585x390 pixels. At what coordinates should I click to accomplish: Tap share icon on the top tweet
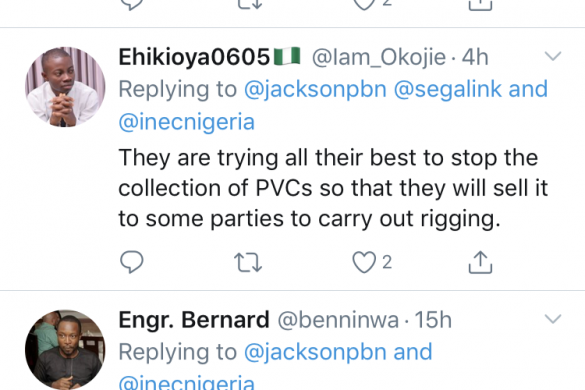point(480,5)
